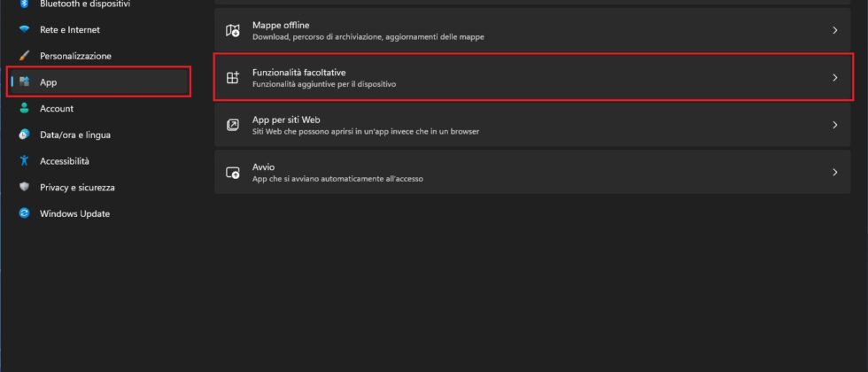
Task: Expand Mappe offline chevron arrow
Action: [834, 31]
